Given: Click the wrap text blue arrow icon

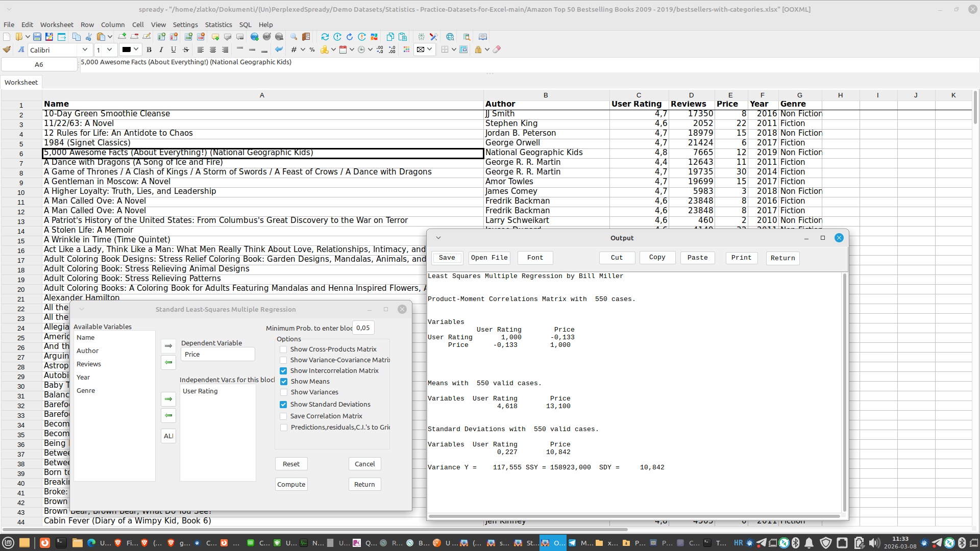Looking at the screenshot, I should tap(279, 49).
